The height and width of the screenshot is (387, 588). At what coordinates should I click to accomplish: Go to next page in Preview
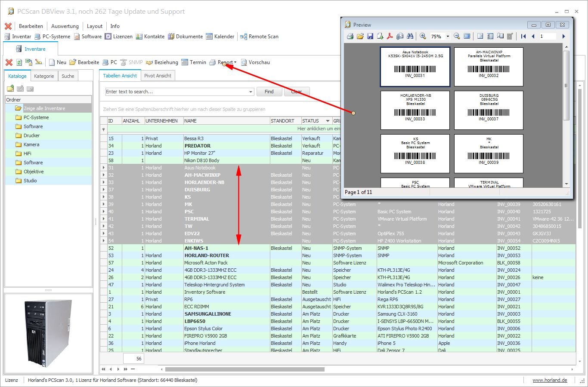click(x=563, y=37)
